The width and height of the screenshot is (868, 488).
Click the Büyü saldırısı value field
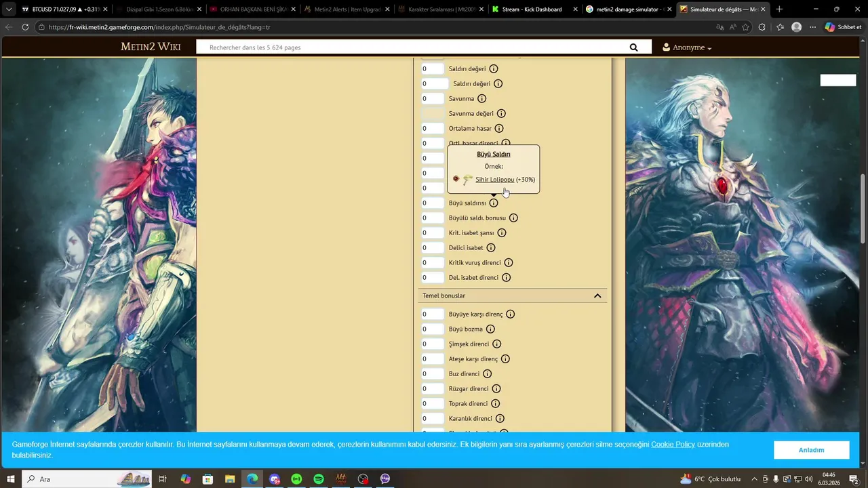pyautogui.click(x=433, y=203)
